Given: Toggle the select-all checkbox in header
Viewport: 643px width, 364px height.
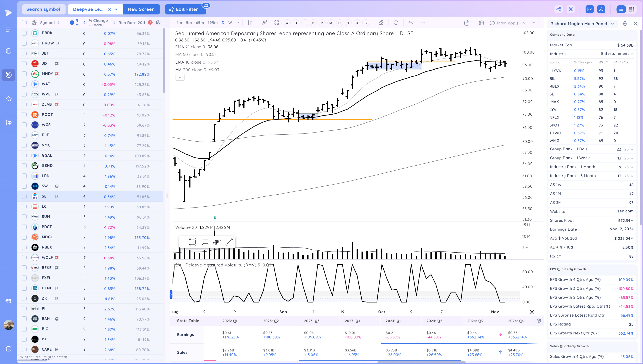Looking at the screenshot, I should [x=24, y=22].
